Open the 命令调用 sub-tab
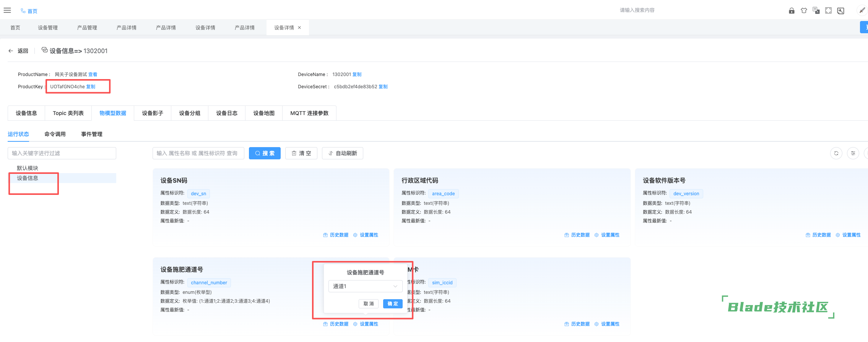Image resolution: width=868 pixels, height=342 pixels. (x=55, y=134)
